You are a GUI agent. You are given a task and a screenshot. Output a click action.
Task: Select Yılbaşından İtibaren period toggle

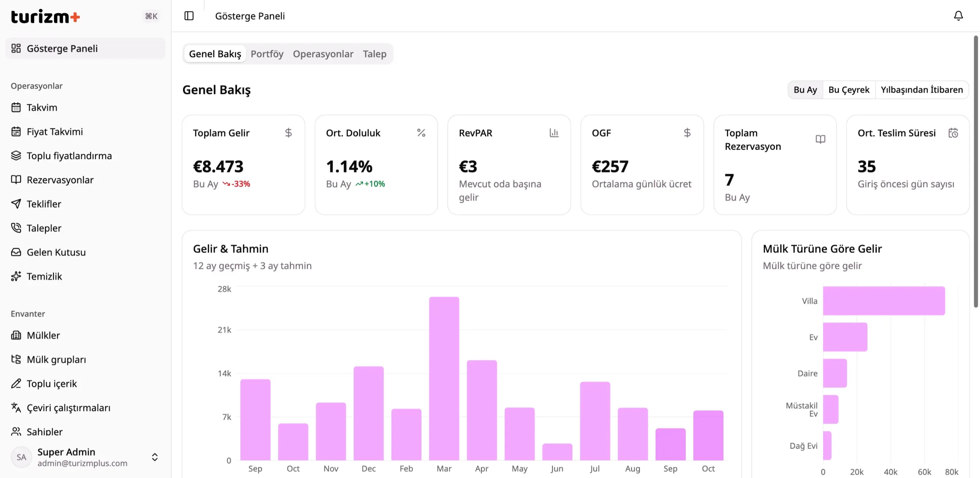point(922,90)
